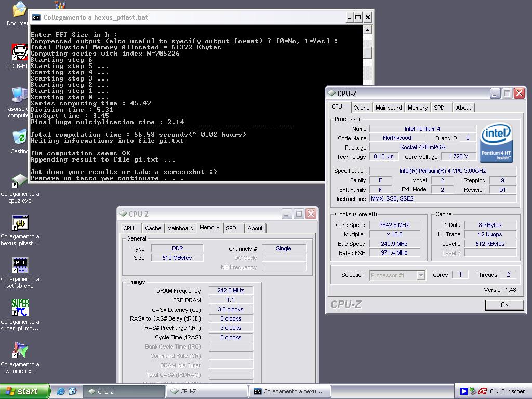Image resolution: width=532 pixels, height=399 pixels.
Task: Launch the hexus_pifast batch shortcut icon
Action: click(x=20, y=222)
